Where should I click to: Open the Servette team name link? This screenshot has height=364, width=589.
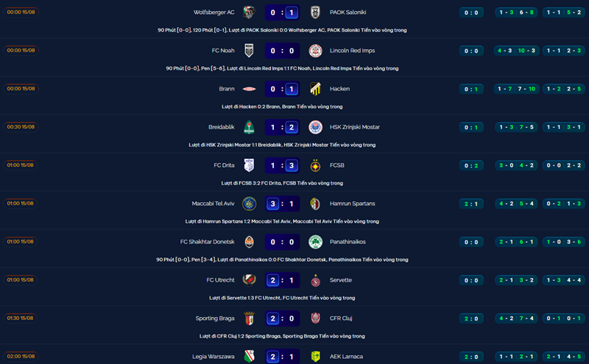point(341,280)
